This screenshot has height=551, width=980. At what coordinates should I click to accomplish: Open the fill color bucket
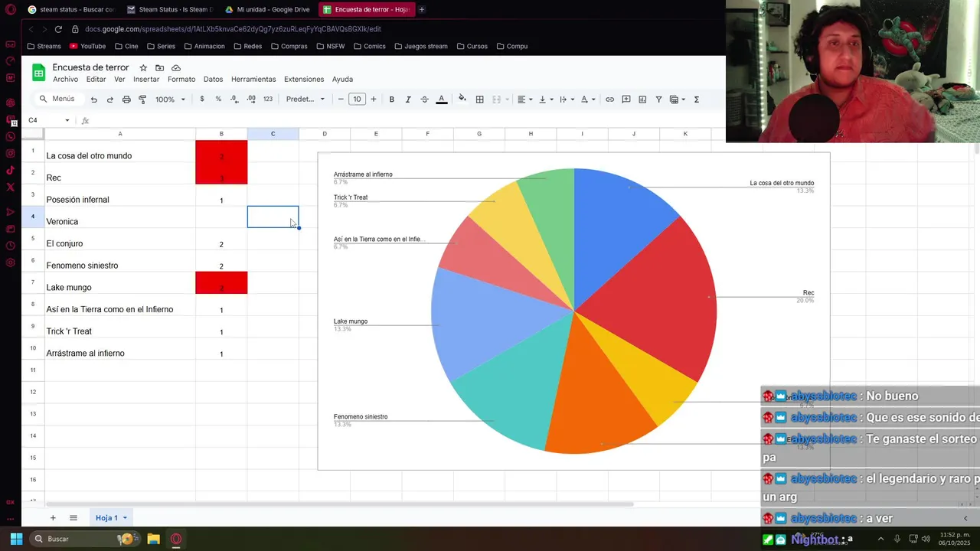pos(462,99)
